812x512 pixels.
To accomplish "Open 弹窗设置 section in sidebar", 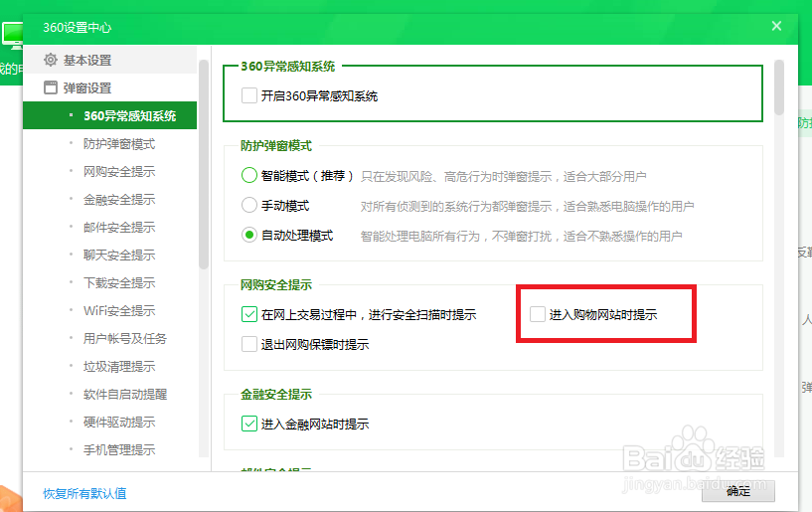I will tap(109, 87).
